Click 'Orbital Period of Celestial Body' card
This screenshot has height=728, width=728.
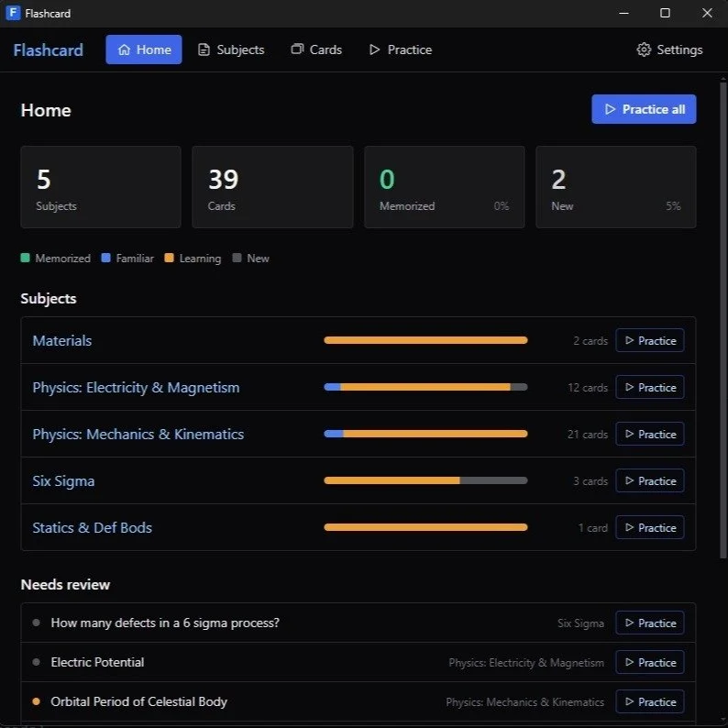click(x=138, y=702)
